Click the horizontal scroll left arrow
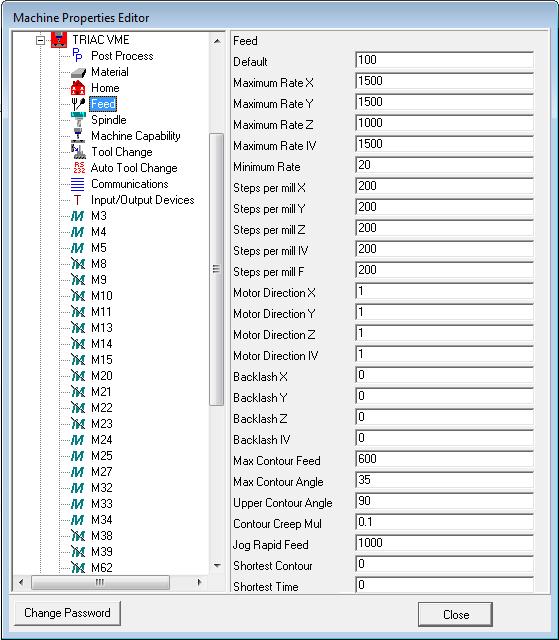Image resolution: width=559 pixels, height=640 pixels. 21,582
